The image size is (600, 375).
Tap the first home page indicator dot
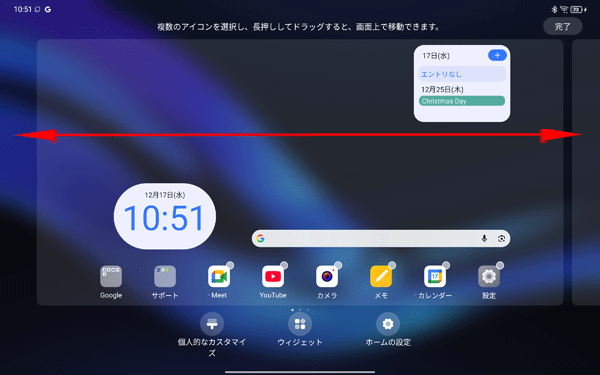[292, 310]
